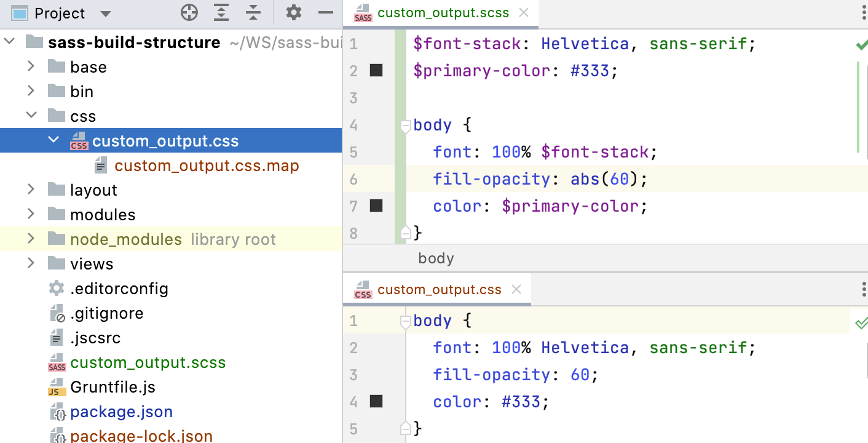Click the color preview square next to $primary-color
868x443 pixels.
(376, 70)
